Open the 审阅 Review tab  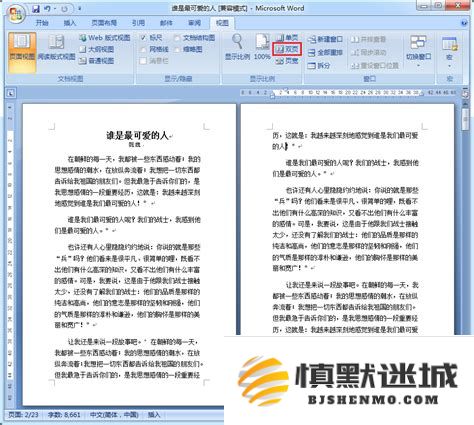194,23
